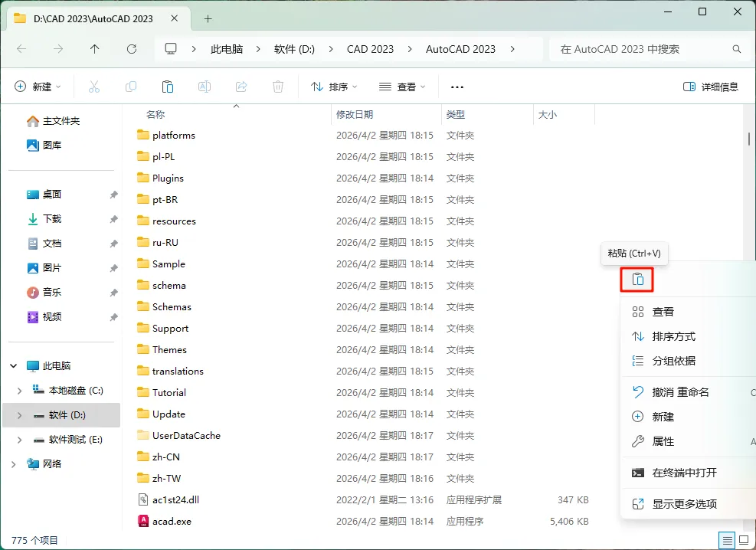The image size is (756, 550).
Task: Select the Plugins folder
Action: tap(161, 178)
